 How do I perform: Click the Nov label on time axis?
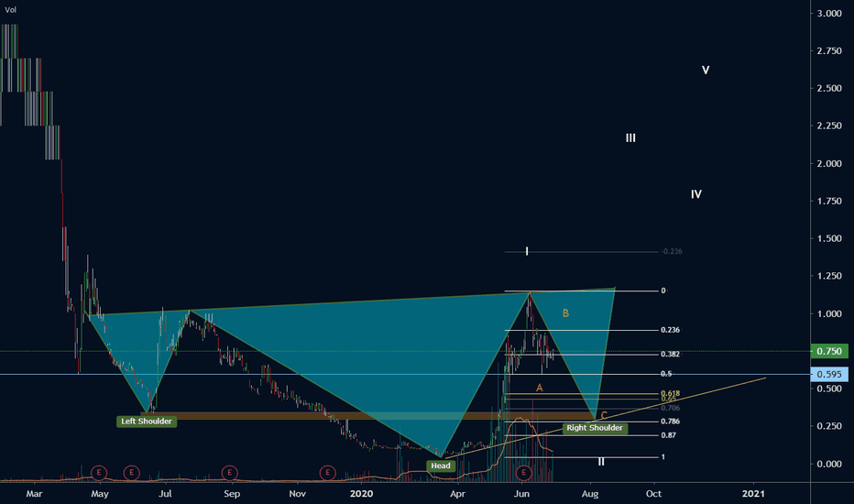coord(298,494)
